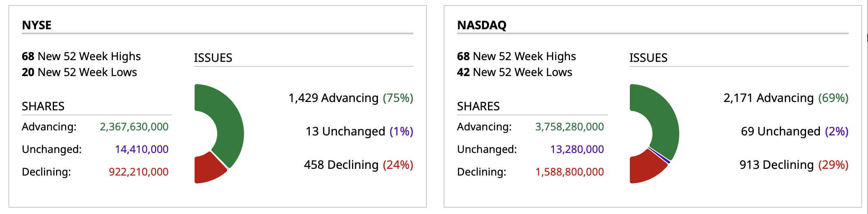The height and width of the screenshot is (214, 868).
Task: Click the red declining segment of NYSE donut chart
Action: [x=208, y=169]
